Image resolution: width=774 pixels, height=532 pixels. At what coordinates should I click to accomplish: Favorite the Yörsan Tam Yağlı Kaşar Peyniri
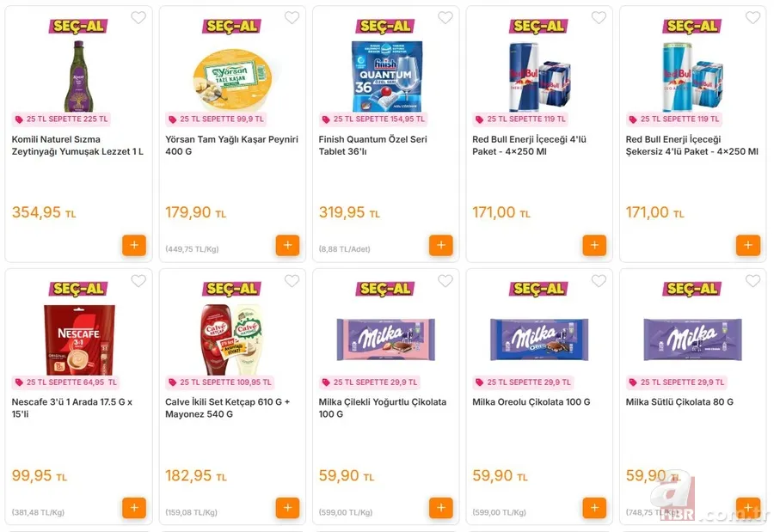292,17
